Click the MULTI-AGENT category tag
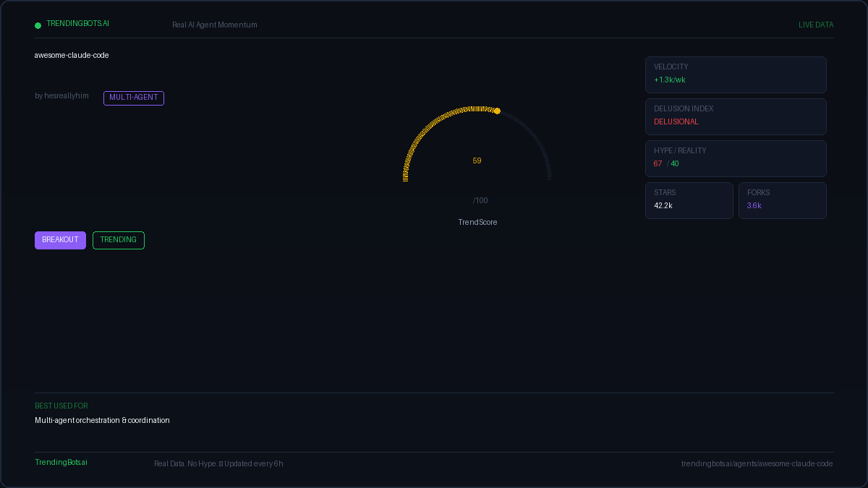The image size is (868, 488). point(134,98)
